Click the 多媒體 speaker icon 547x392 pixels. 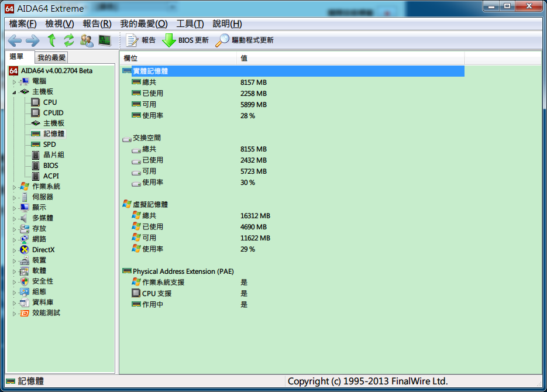(24, 218)
